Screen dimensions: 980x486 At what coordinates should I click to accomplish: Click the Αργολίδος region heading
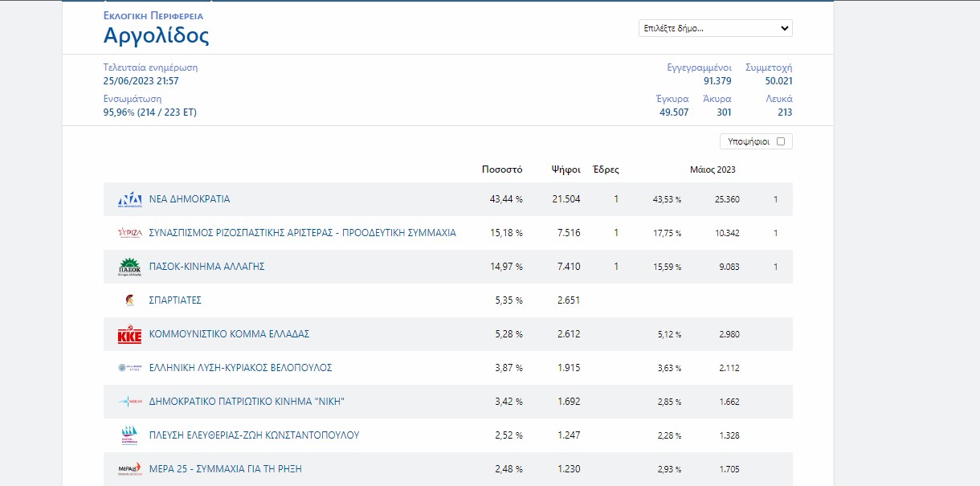pos(157,35)
